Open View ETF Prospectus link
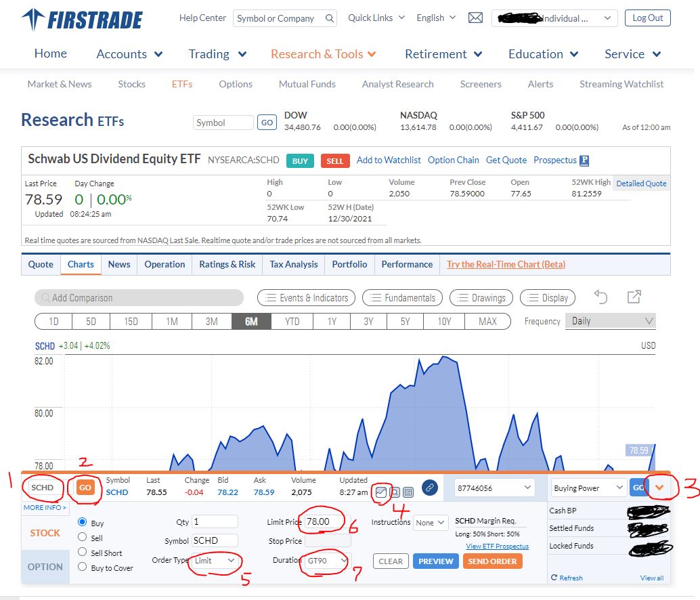The height and width of the screenshot is (600, 700). (x=498, y=546)
